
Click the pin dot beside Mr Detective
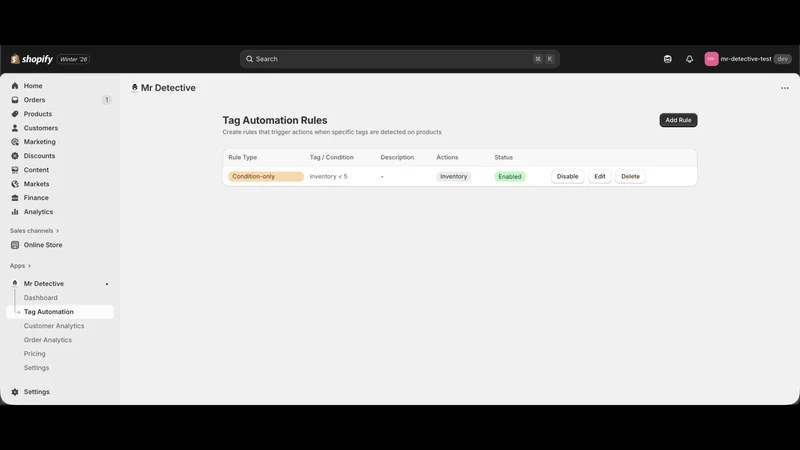click(x=107, y=284)
